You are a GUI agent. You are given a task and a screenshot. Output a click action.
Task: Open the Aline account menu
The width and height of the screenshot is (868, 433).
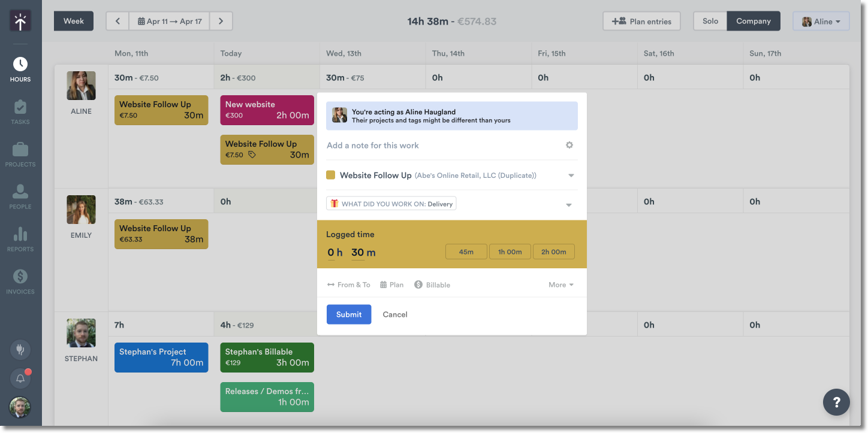[821, 20]
